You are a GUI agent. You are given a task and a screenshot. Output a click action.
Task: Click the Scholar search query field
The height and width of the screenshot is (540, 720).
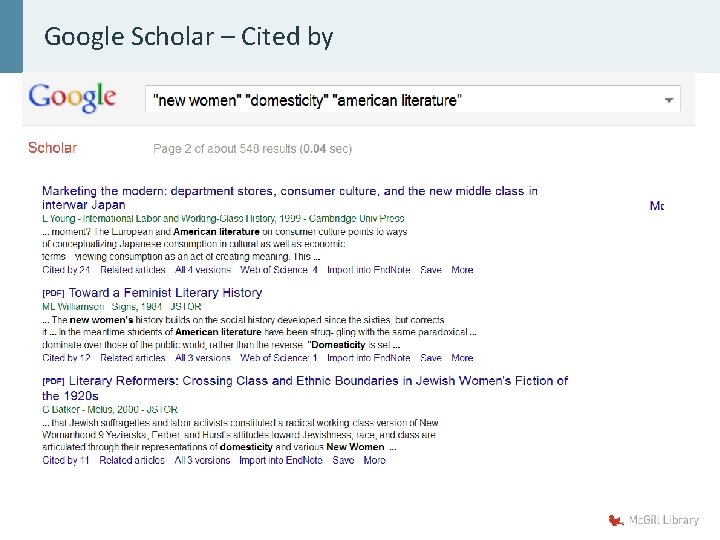coord(400,100)
